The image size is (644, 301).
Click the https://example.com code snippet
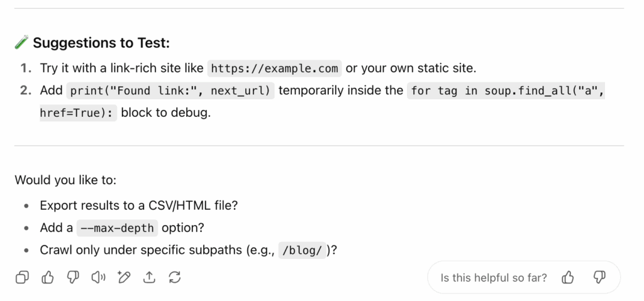(274, 68)
